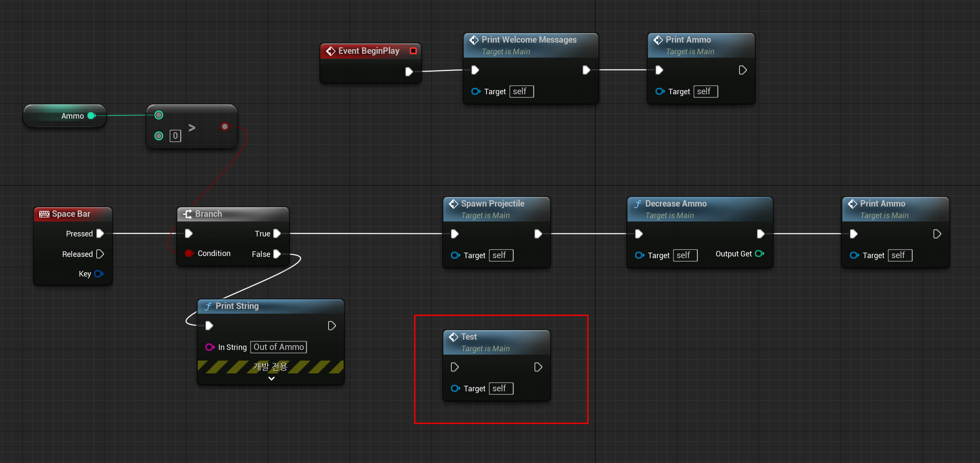Click the Decrease Ammo function icon
The width and height of the screenshot is (980, 463).
pyautogui.click(x=638, y=204)
